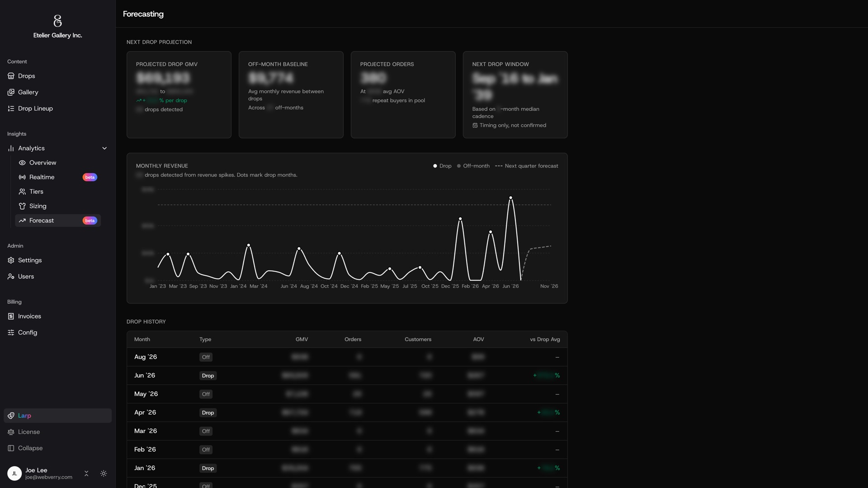Toggle light/dark theme sun icon
868x488 pixels.
click(104, 474)
